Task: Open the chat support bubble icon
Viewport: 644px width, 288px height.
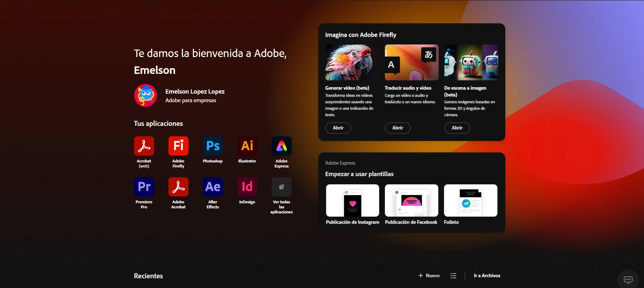Action: pyautogui.click(x=628, y=280)
